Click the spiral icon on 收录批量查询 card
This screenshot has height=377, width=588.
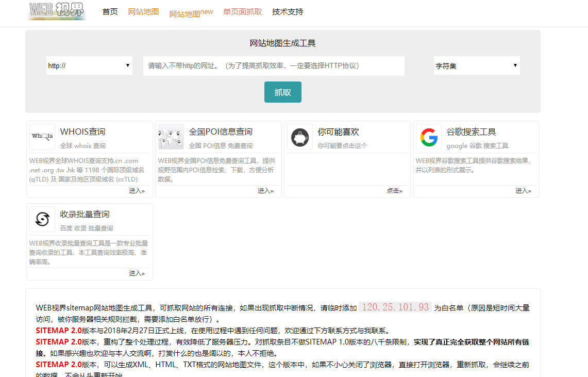42,219
